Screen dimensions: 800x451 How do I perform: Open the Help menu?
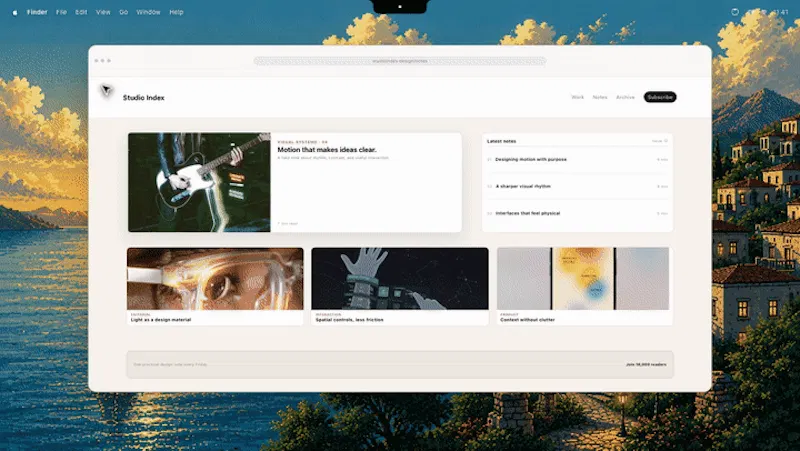[x=176, y=12]
